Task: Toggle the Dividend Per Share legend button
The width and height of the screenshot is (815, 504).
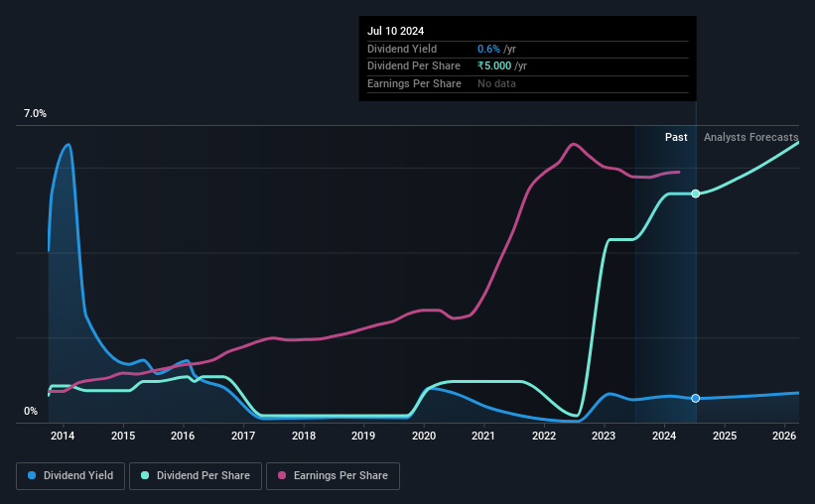Action: coord(196,476)
